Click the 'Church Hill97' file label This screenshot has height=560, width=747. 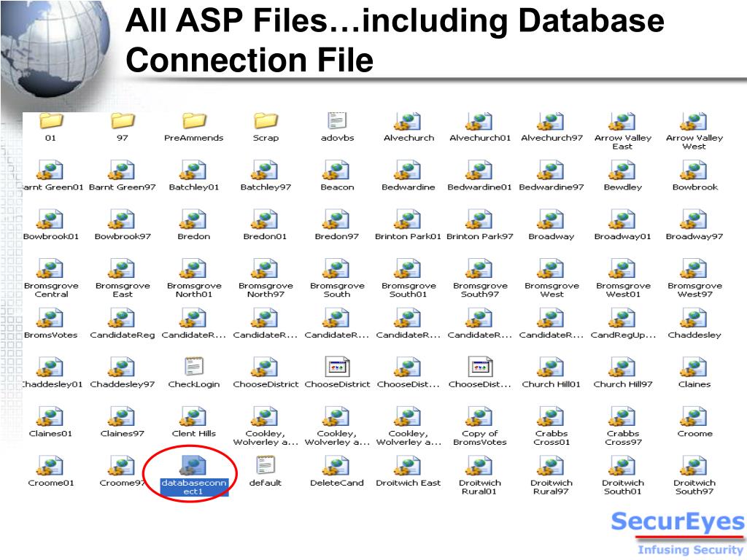coord(623,384)
